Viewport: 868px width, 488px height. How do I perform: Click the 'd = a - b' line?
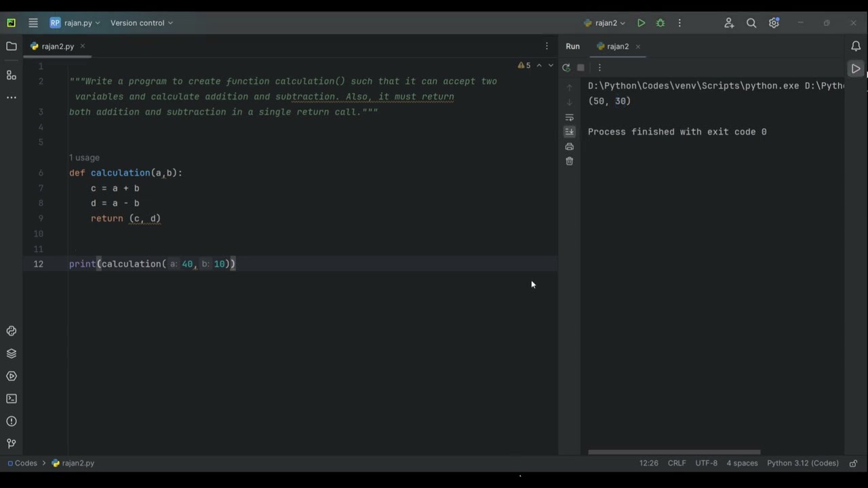click(x=115, y=203)
